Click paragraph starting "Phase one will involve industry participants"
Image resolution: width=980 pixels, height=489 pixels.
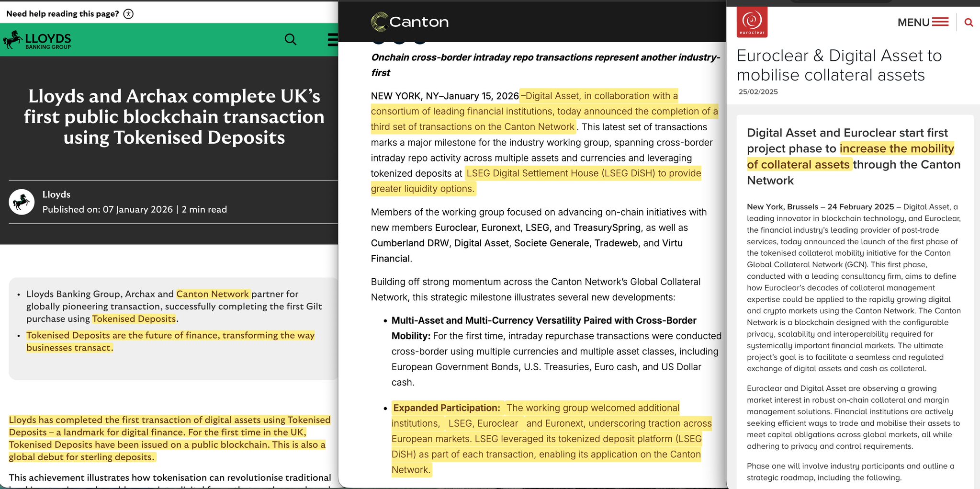[x=851, y=472]
